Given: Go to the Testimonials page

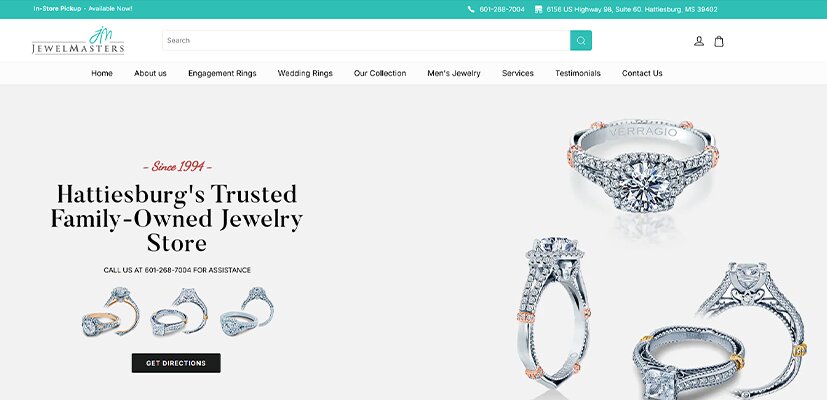Looking at the screenshot, I should click(578, 73).
